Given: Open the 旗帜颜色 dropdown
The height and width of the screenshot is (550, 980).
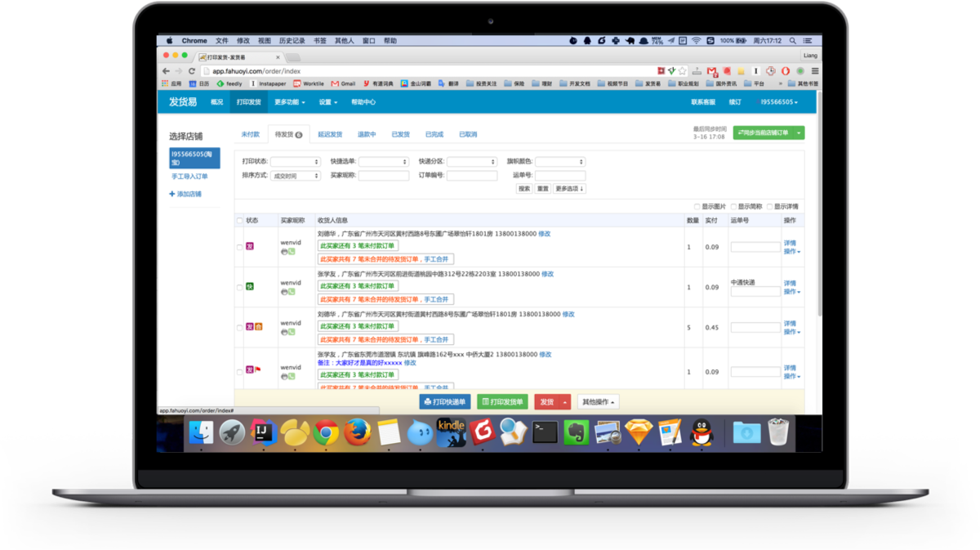Looking at the screenshot, I should click(x=560, y=162).
